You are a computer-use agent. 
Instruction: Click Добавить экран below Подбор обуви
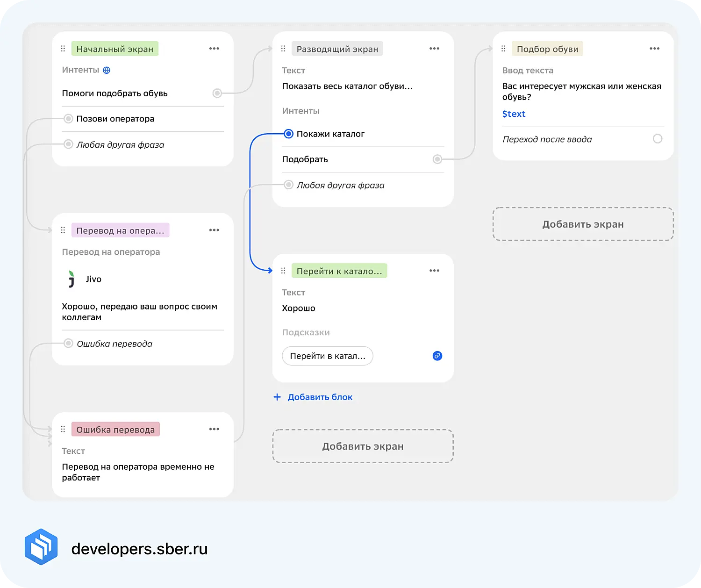click(x=583, y=224)
